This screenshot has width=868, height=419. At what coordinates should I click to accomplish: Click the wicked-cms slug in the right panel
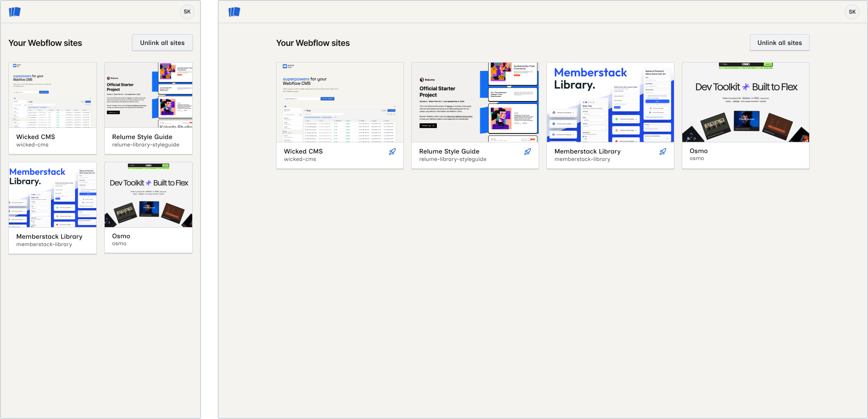coord(300,159)
